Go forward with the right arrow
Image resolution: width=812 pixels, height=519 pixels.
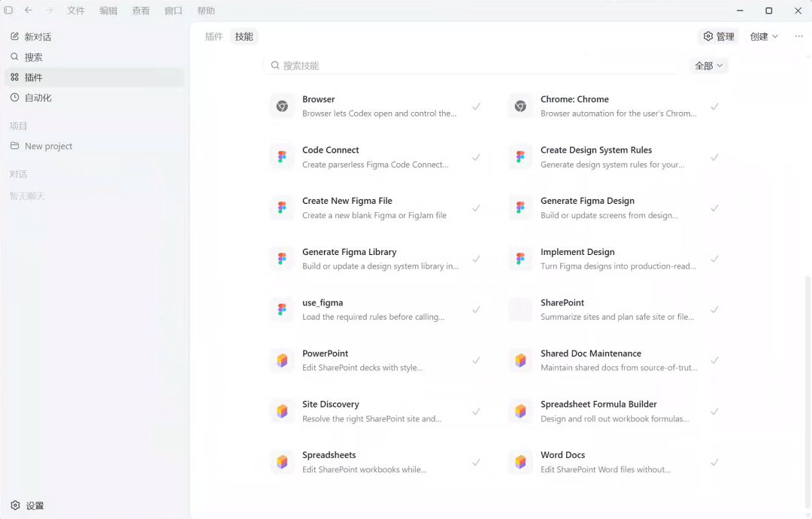click(x=49, y=10)
